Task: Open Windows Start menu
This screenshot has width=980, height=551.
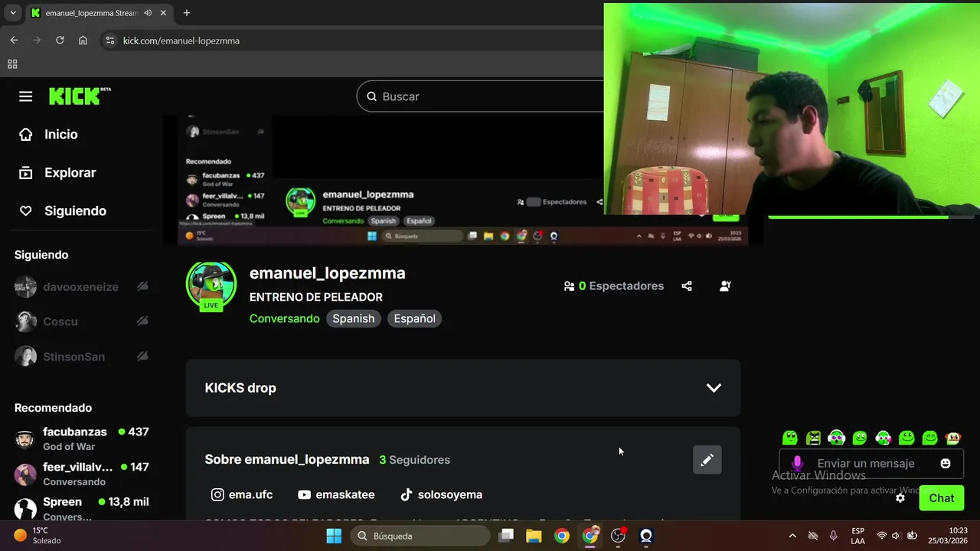Action: pyautogui.click(x=334, y=536)
